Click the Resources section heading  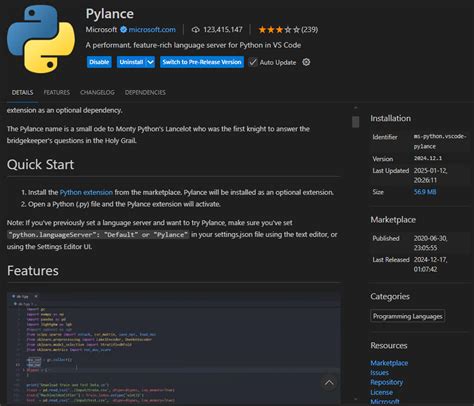(x=389, y=346)
